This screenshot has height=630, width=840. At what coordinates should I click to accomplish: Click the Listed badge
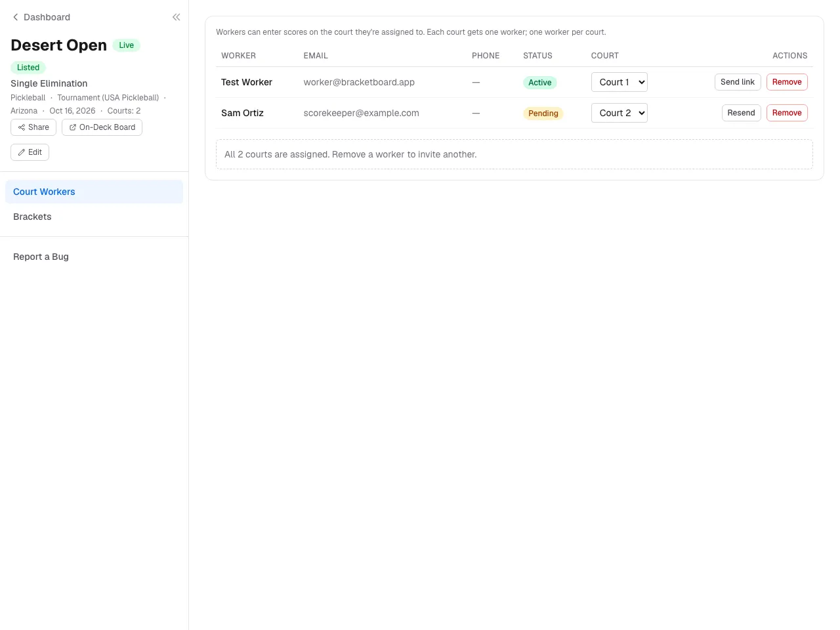[28, 68]
